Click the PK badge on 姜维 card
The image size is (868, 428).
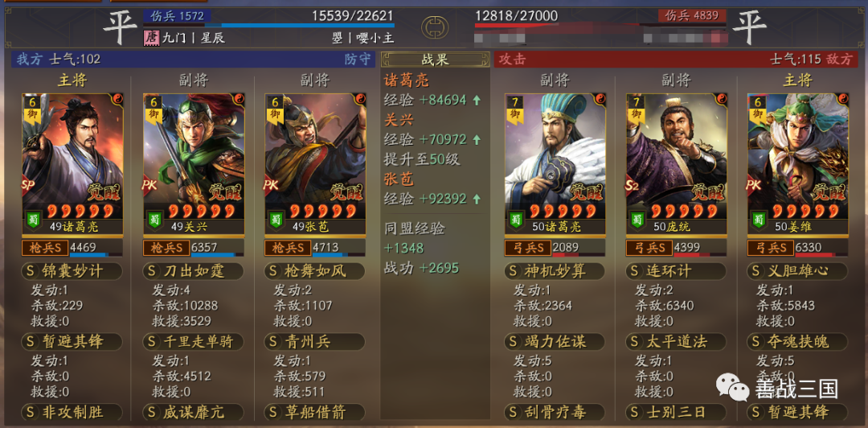coord(754,185)
